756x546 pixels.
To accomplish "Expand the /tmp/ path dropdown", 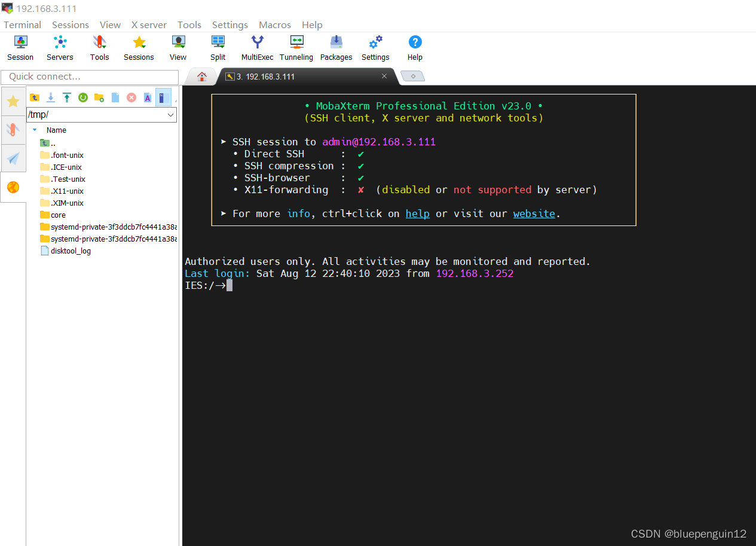I will click(170, 115).
